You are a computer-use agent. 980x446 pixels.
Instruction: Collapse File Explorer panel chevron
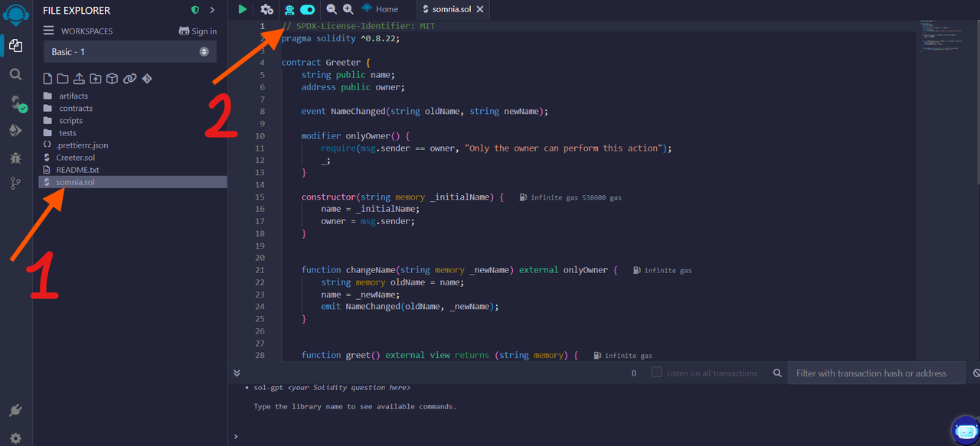[212, 10]
